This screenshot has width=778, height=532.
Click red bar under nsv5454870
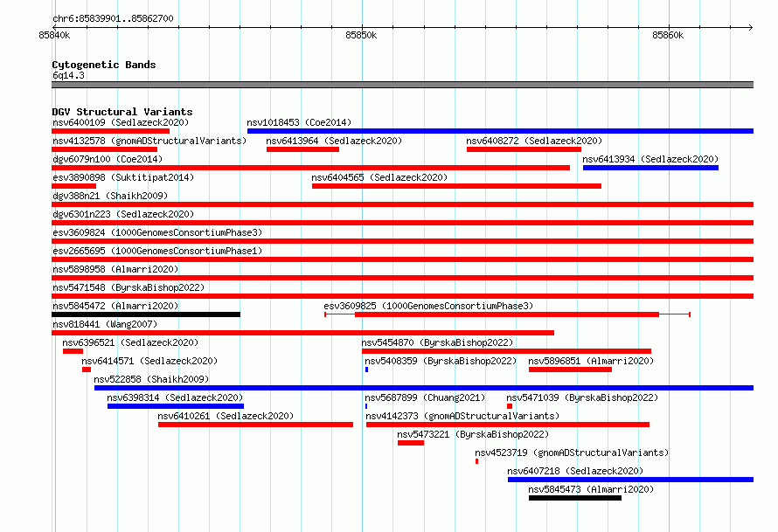[507, 351]
